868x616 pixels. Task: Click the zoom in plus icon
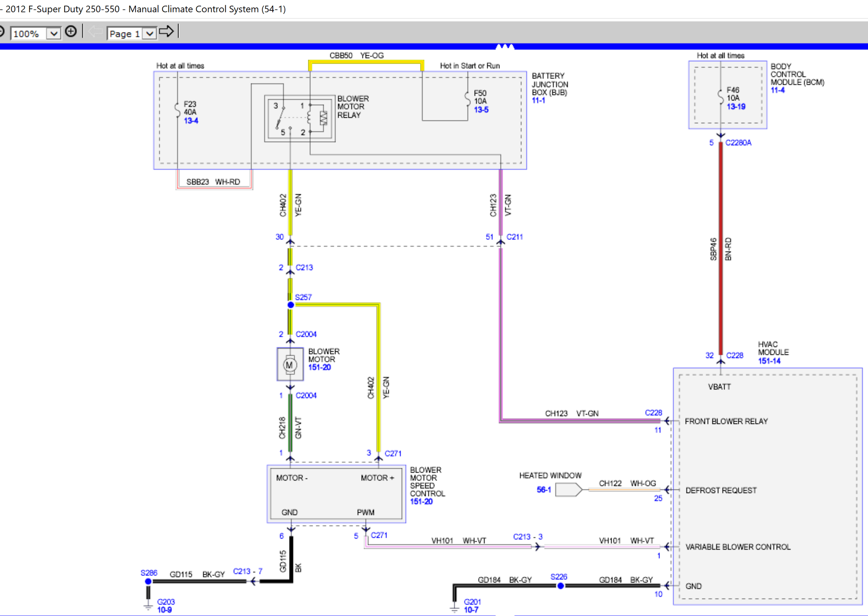pyautogui.click(x=71, y=31)
